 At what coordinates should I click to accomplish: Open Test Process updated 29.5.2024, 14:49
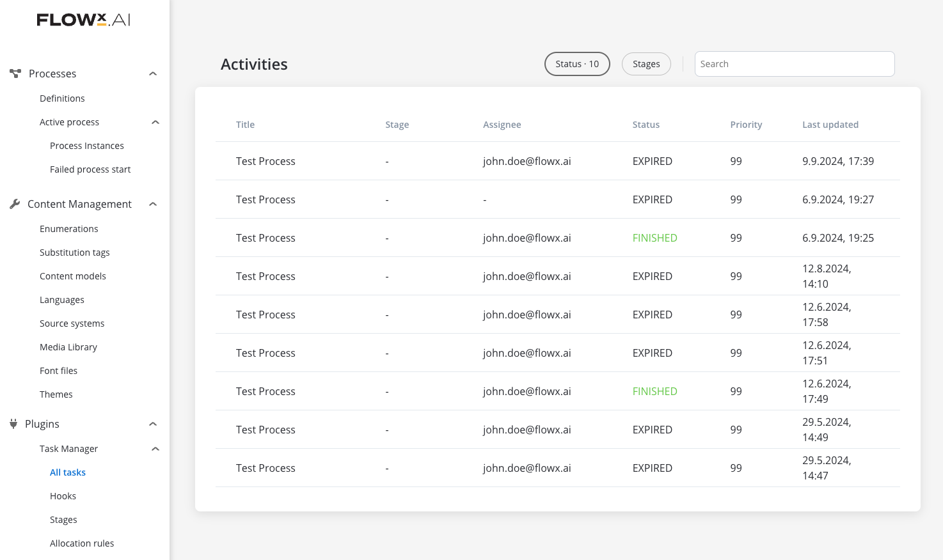pyautogui.click(x=558, y=430)
